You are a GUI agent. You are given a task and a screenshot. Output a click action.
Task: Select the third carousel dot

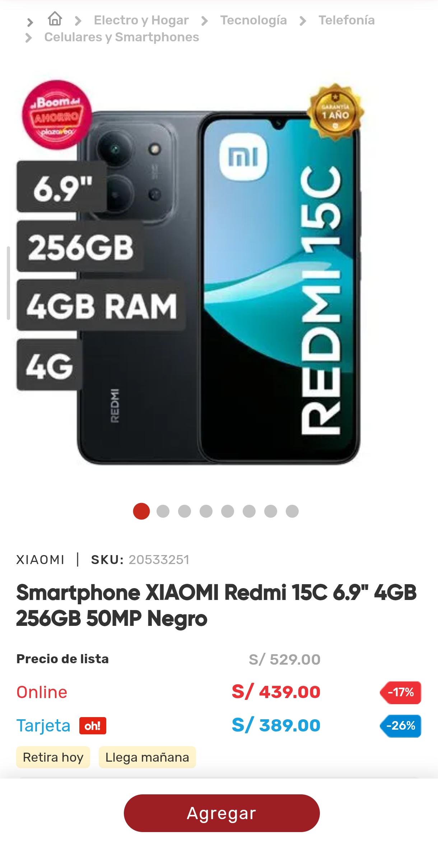[x=185, y=511]
